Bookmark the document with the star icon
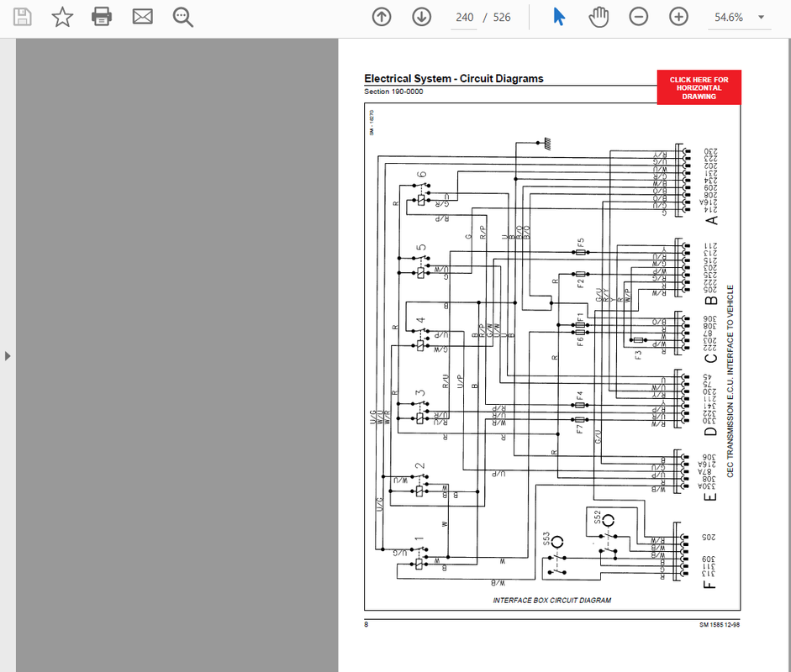Screen dimensions: 791x672 coord(62,17)
